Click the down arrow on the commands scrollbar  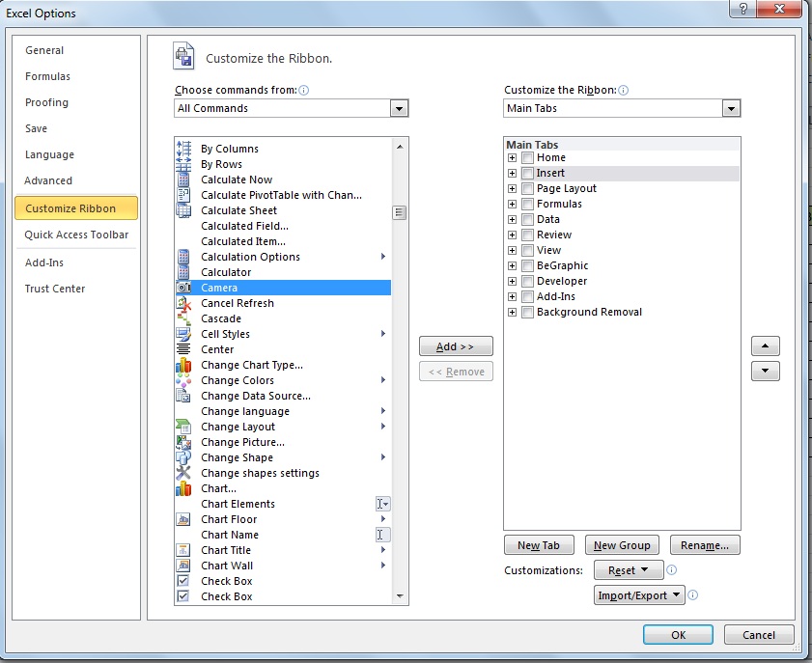pos(399,595)
